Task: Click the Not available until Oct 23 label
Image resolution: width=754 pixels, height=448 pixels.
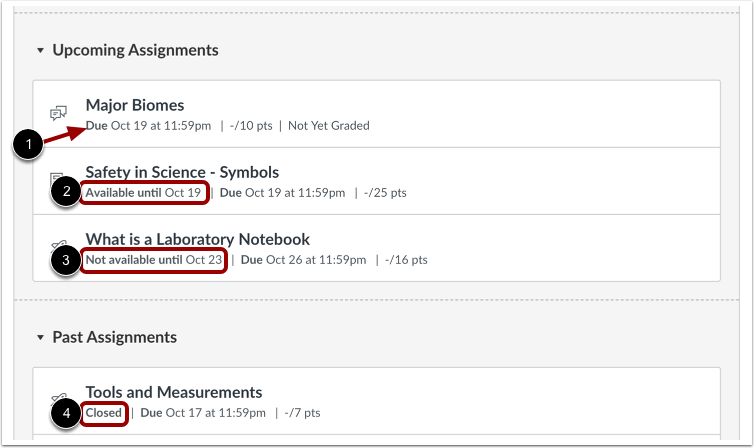Action: [x=154, y=260]
